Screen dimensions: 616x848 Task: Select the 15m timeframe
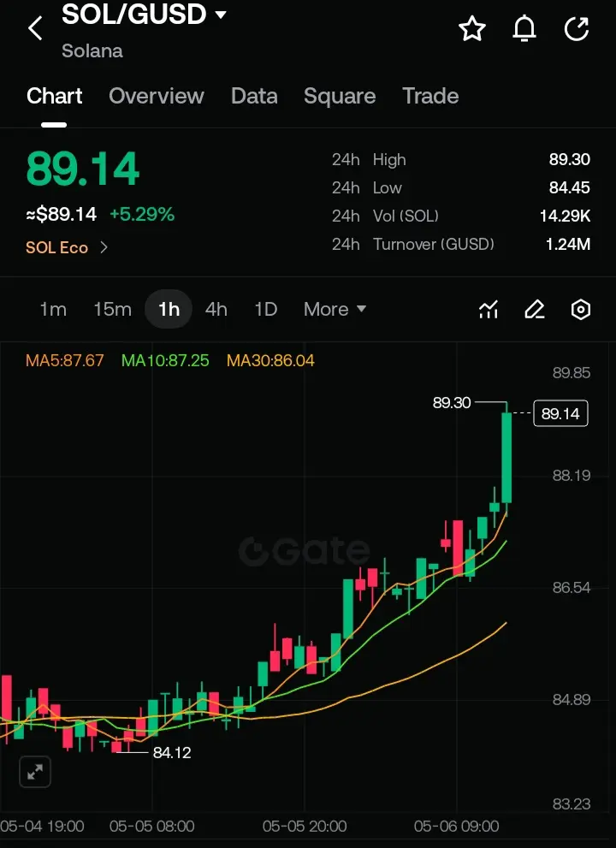click(x=112, y=310)
